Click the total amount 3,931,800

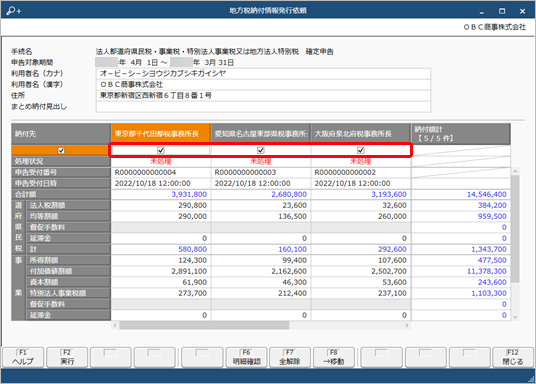point(189,194)
